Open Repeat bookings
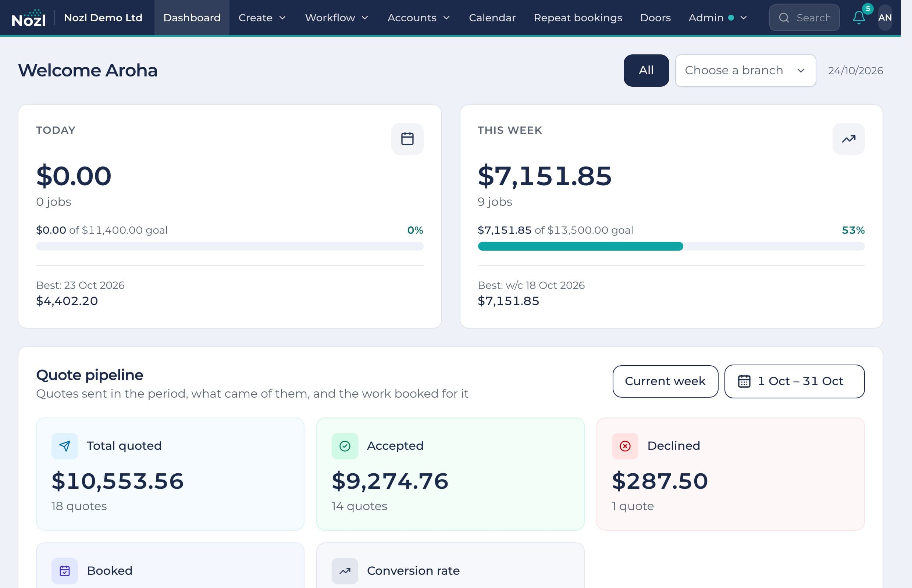Image resolution: width=912 pixels, height=588 pixels. 578,18
